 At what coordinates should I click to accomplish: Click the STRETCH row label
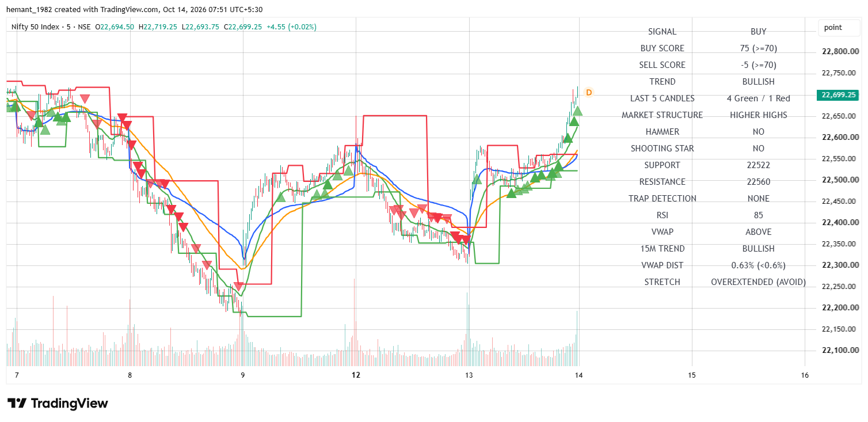click(x=662, y=282)
